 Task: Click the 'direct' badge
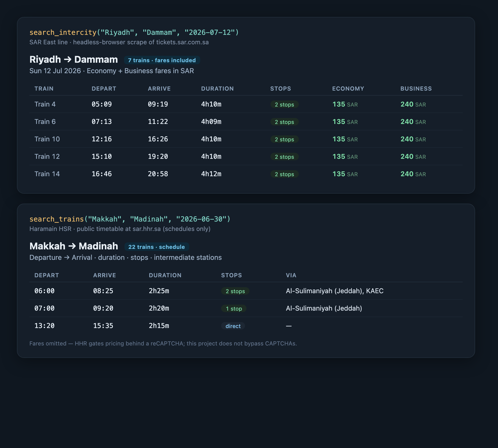(233, 326)
